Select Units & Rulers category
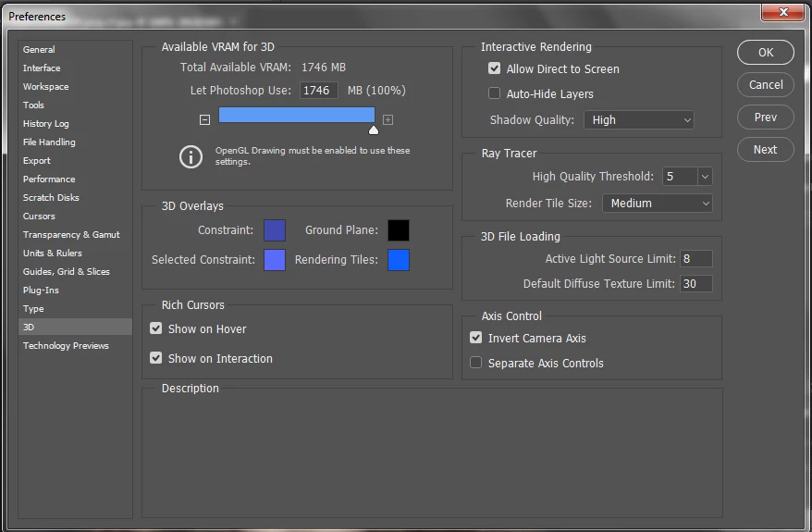 75,254
